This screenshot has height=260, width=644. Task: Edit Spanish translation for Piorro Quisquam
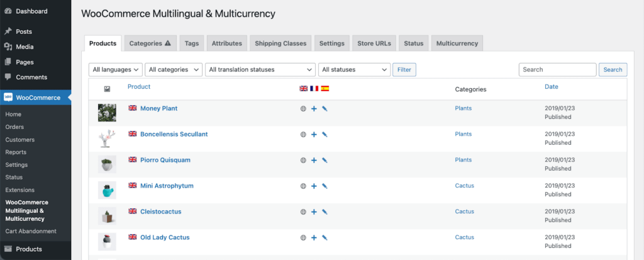click(325, 161)
